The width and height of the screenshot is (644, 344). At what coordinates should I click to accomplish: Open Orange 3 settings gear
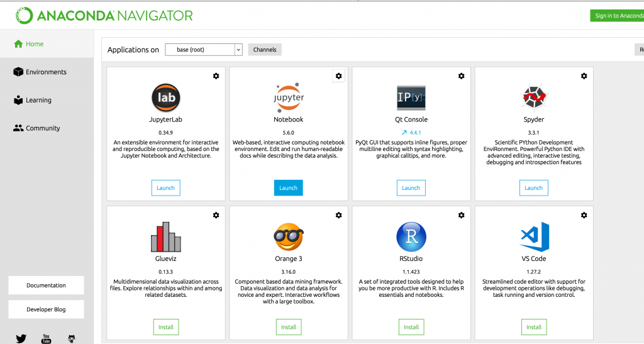click(x=338, y=215)
